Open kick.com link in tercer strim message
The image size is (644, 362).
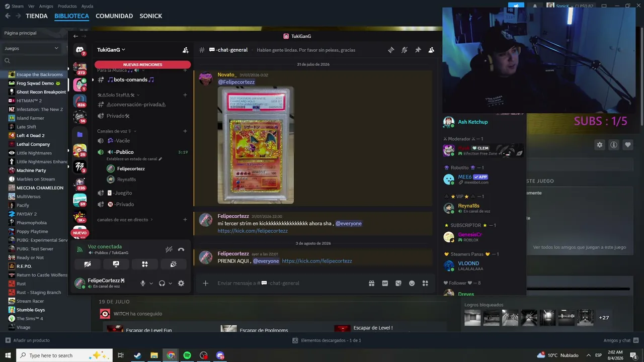point(253,231)
